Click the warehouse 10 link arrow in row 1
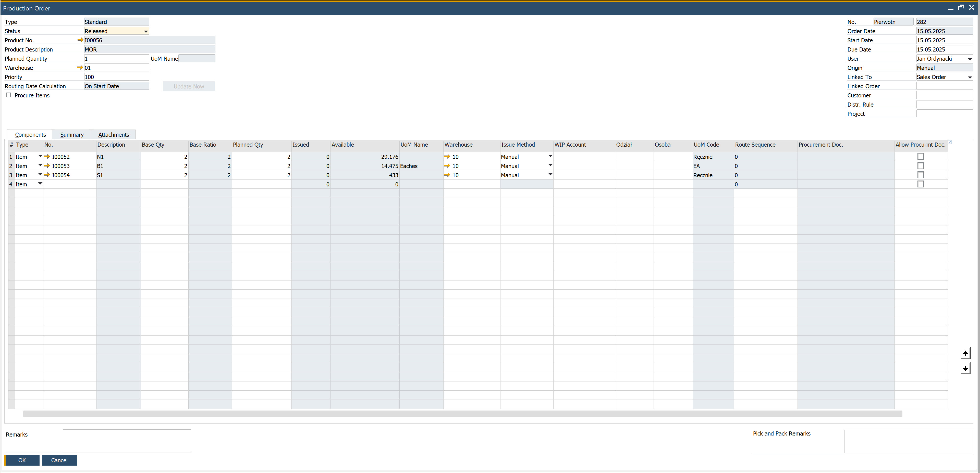 click(447, 156)
